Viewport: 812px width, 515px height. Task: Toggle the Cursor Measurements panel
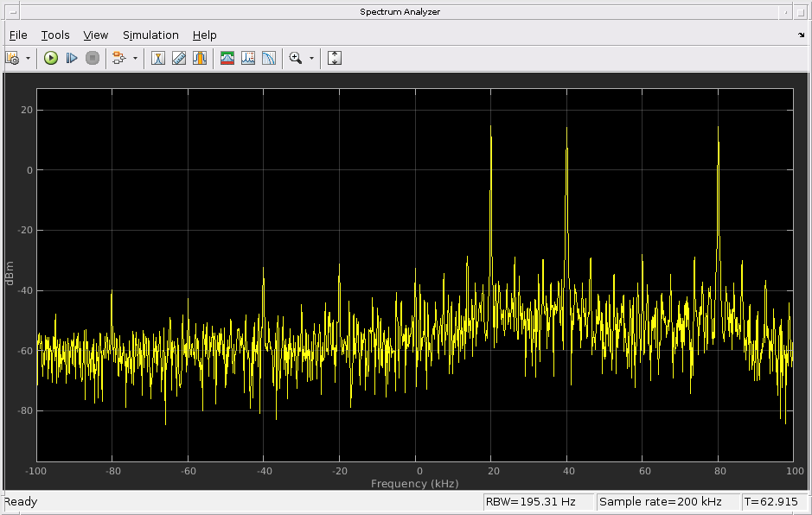point(158,58)
